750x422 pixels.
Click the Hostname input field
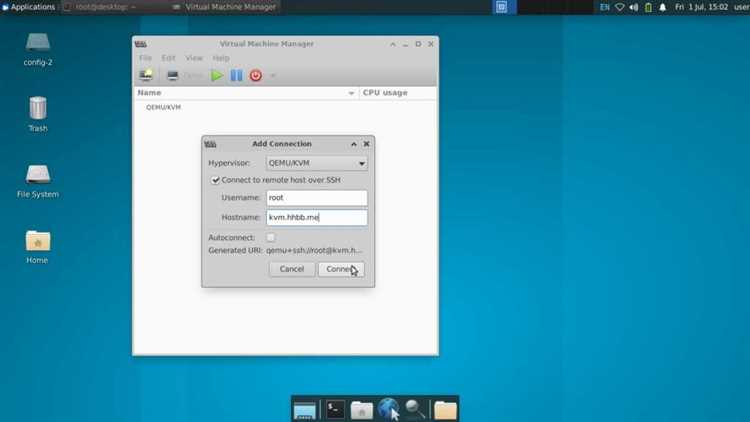coord(317,218)
